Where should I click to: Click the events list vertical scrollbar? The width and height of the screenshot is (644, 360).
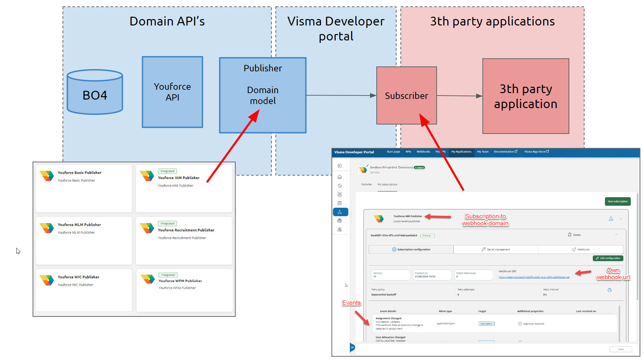(x=619, y=323)
